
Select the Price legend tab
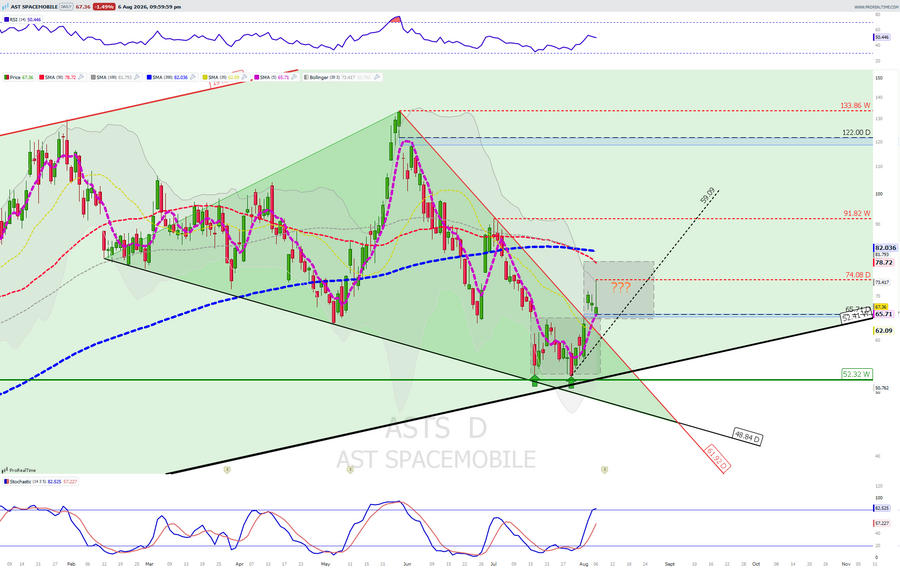(x=18, y=77)
